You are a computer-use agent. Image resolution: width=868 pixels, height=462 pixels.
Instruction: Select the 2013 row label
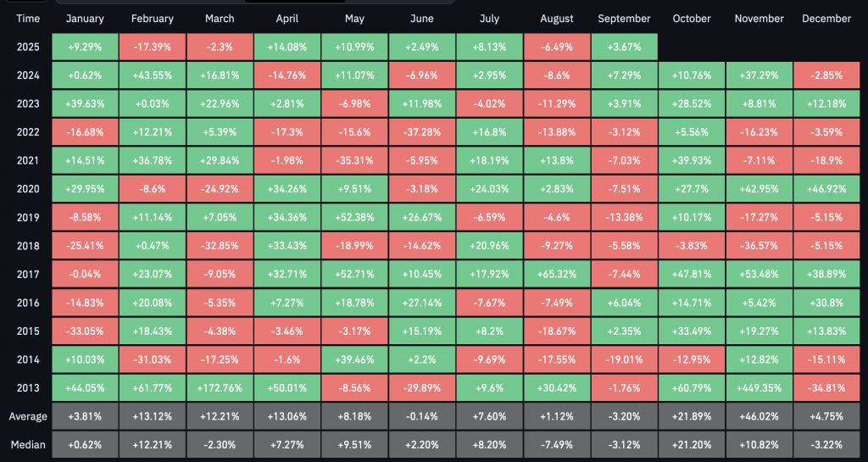[x=26, y=389]
